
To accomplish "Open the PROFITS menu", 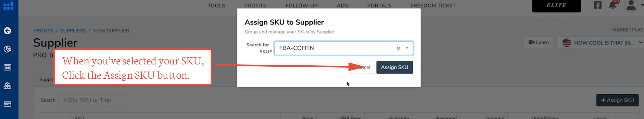I will (255, 6).
